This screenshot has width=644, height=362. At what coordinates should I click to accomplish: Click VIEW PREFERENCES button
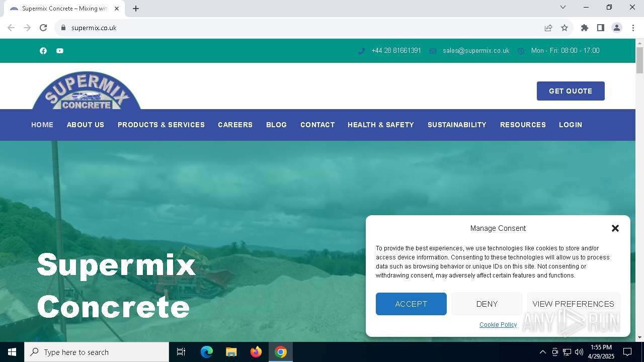coord(574,304)
